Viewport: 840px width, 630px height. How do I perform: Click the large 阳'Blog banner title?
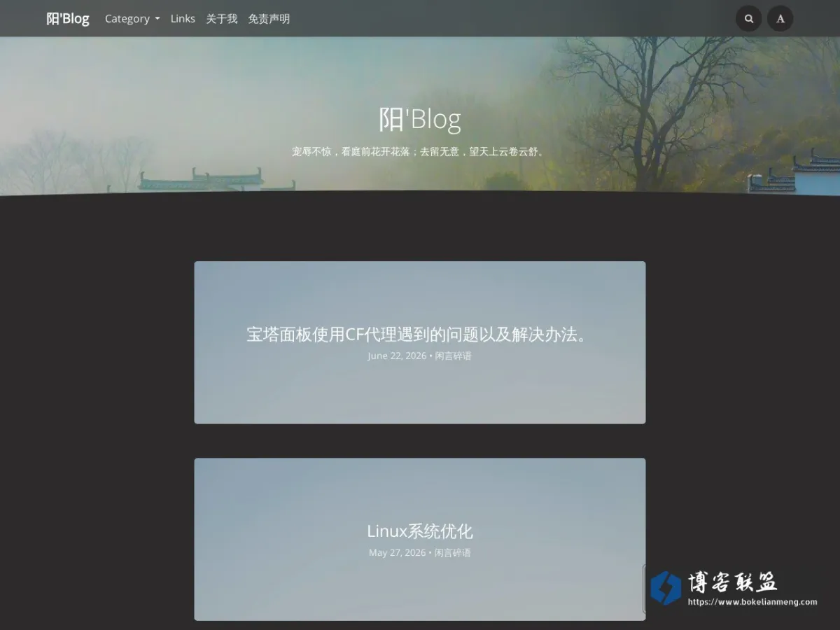click(420, 119)
